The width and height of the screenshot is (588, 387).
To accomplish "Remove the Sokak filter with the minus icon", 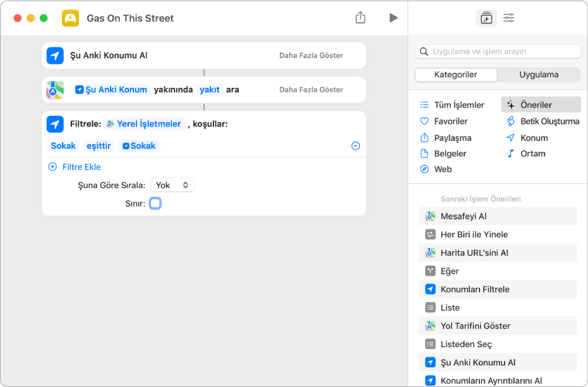I will (356, 146).
